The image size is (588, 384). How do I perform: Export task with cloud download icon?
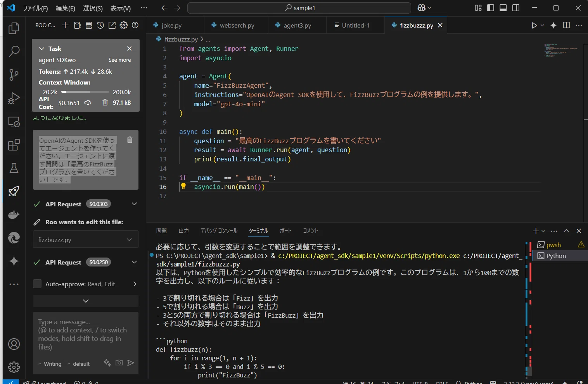coord(88,103)
